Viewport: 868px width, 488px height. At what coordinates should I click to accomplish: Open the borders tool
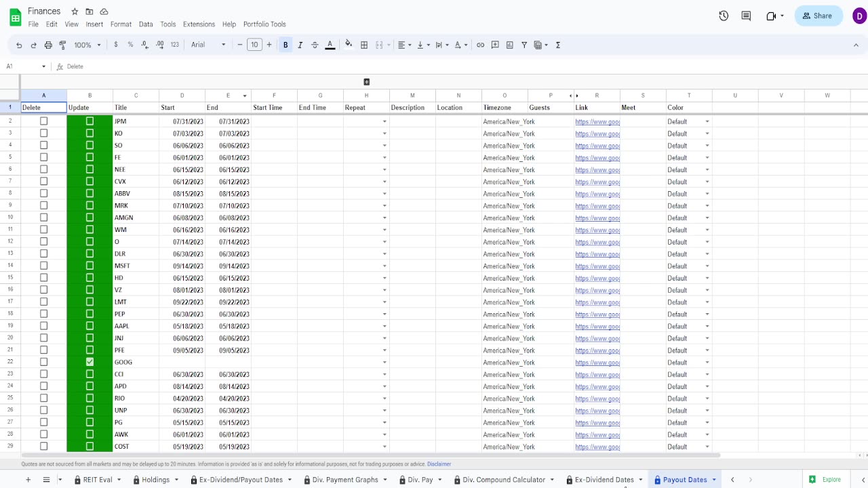364,45
